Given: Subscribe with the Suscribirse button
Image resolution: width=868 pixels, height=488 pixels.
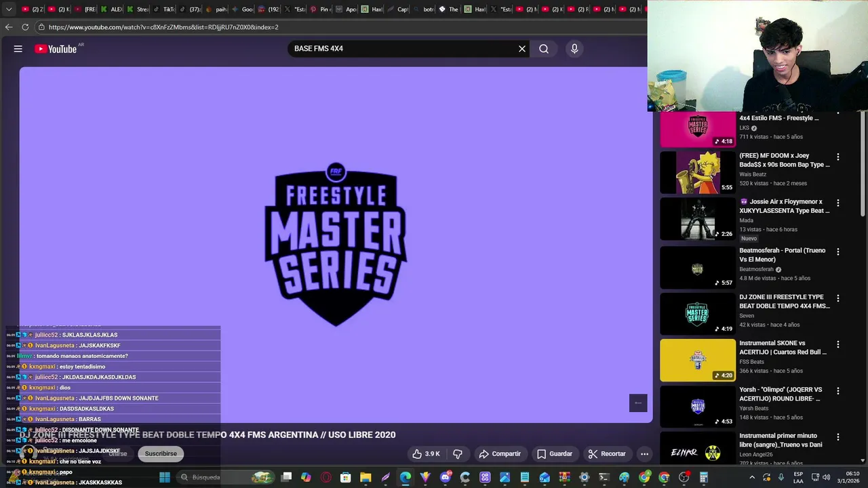Looking at the screenshot, I should [161, 454].
